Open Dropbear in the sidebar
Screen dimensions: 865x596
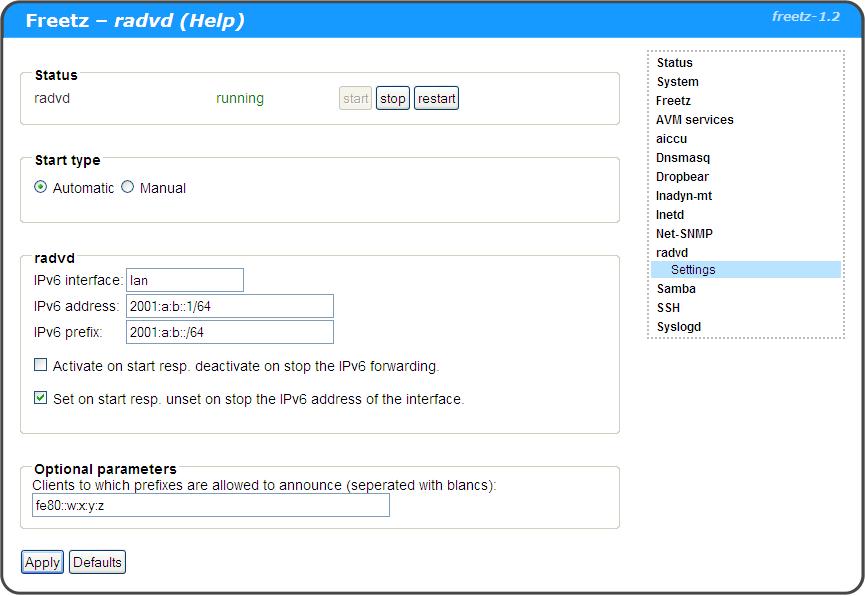pyautogui.click(x=682, y=177)
